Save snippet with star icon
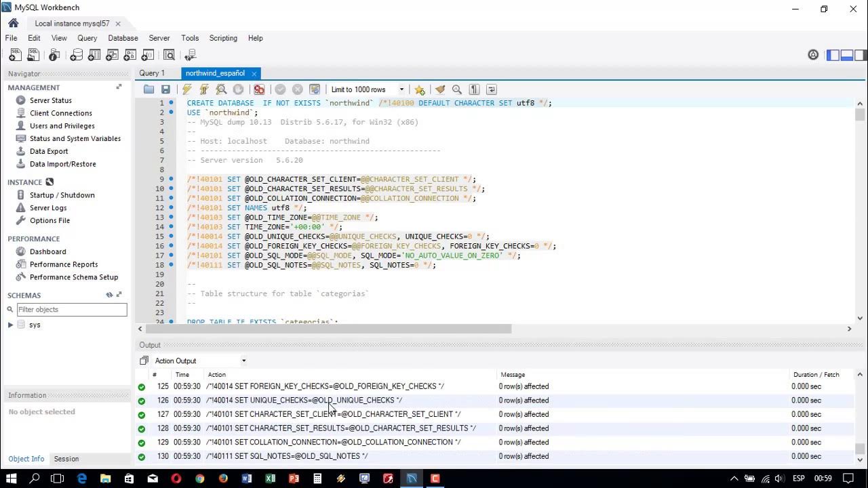 click(420, 89)
